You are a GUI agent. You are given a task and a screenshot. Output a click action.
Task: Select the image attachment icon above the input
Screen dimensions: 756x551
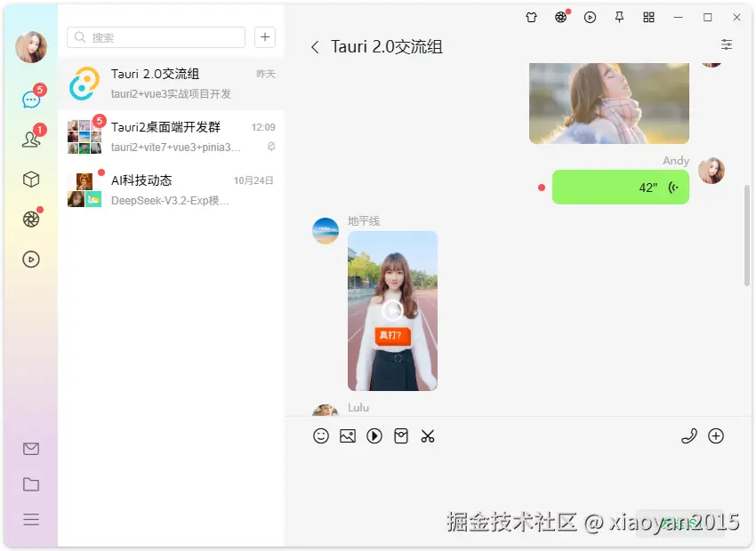[348, 436]
